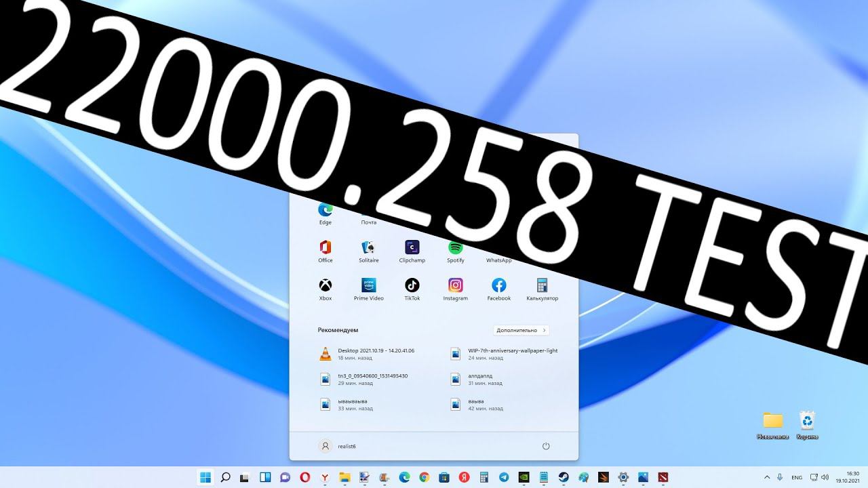This screenshot has height=488, width=868.
Task: Open taskbar Search
Action: 225,477
